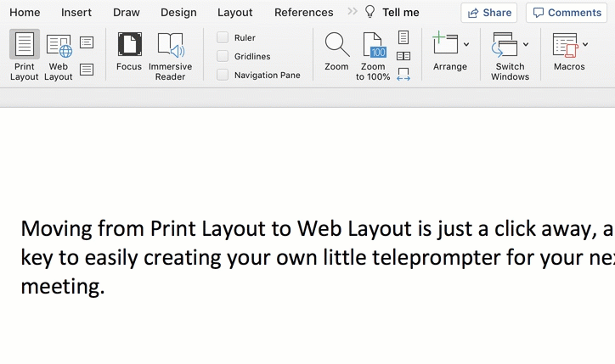Show the Navigation Pane via checkbox
The height and width of the screenshot is (364, 615).
pyautogui.click(x=223, y=75)
